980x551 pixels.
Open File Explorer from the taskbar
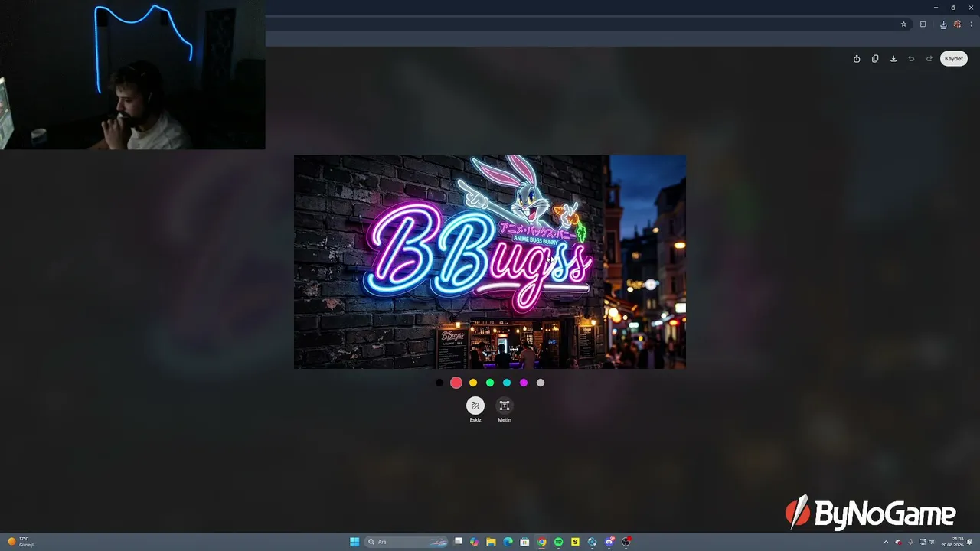(x=492, y=542)
